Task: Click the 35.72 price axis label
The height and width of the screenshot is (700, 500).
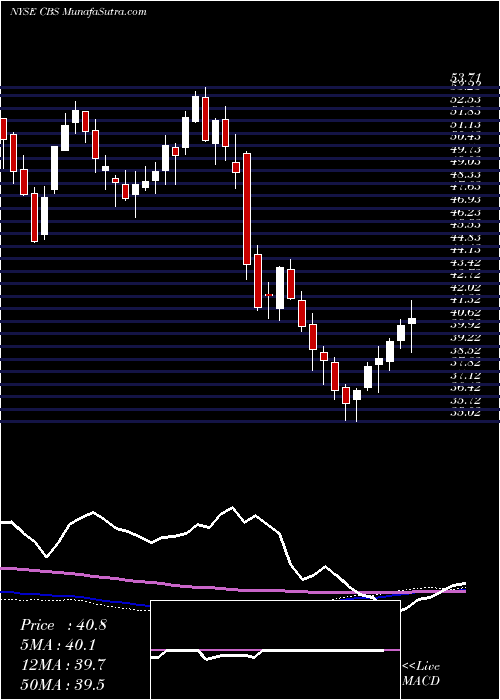Action: click(466, 400)
